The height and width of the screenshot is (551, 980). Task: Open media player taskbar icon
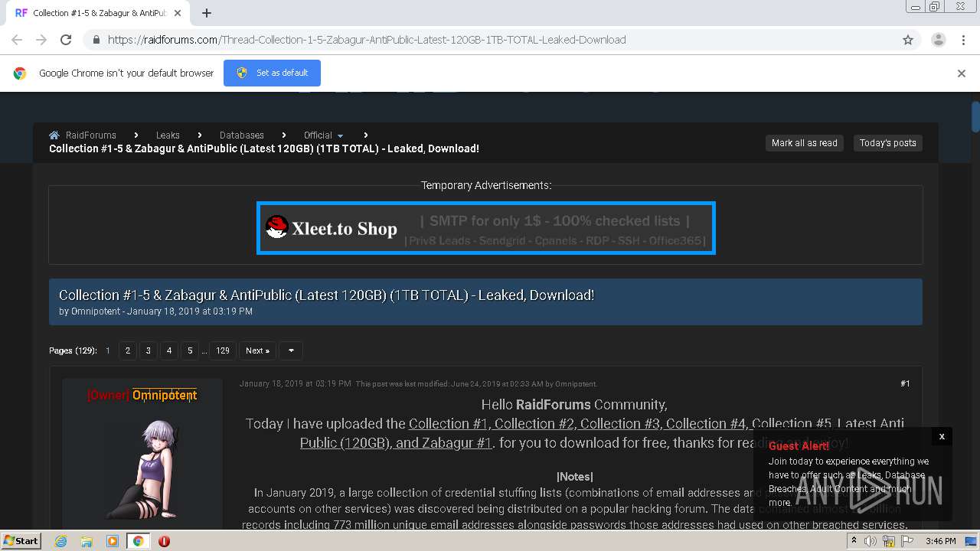pos(113,541)
